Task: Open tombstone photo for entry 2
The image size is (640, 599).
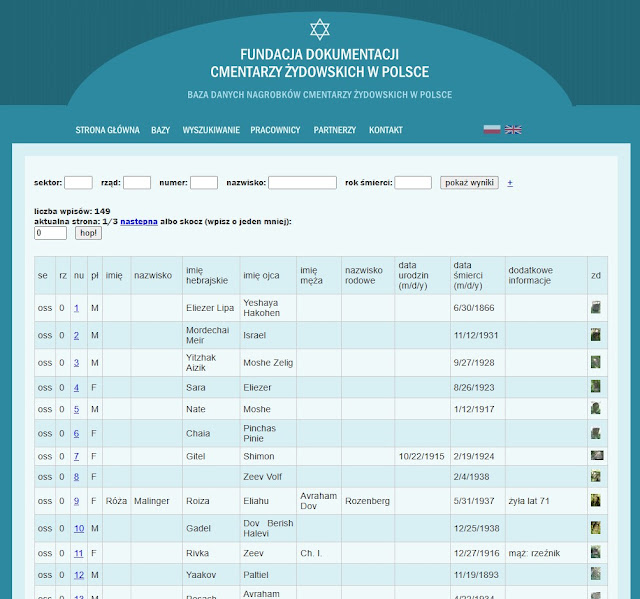Action: pos(596,335)
